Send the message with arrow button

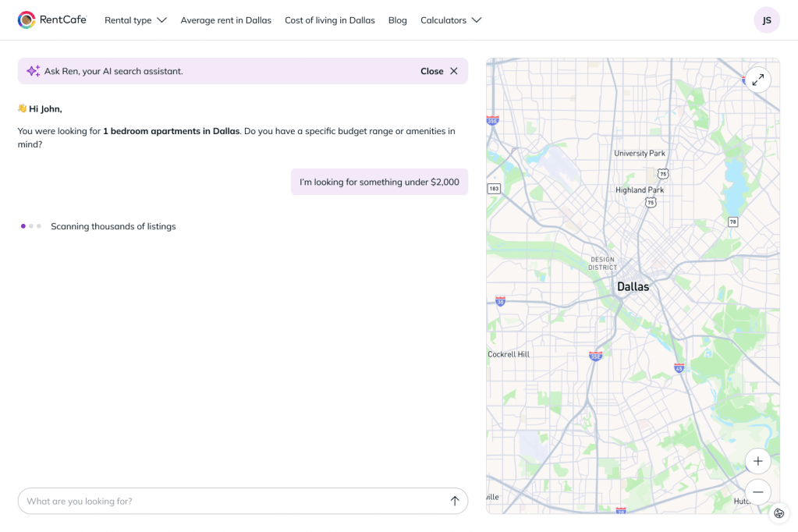[455, 501]
